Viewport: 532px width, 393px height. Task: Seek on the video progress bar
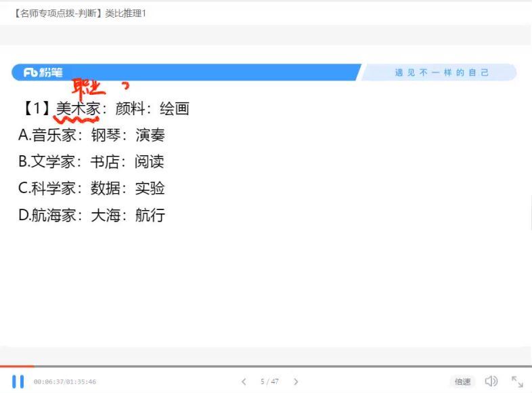tap(266, 367)
